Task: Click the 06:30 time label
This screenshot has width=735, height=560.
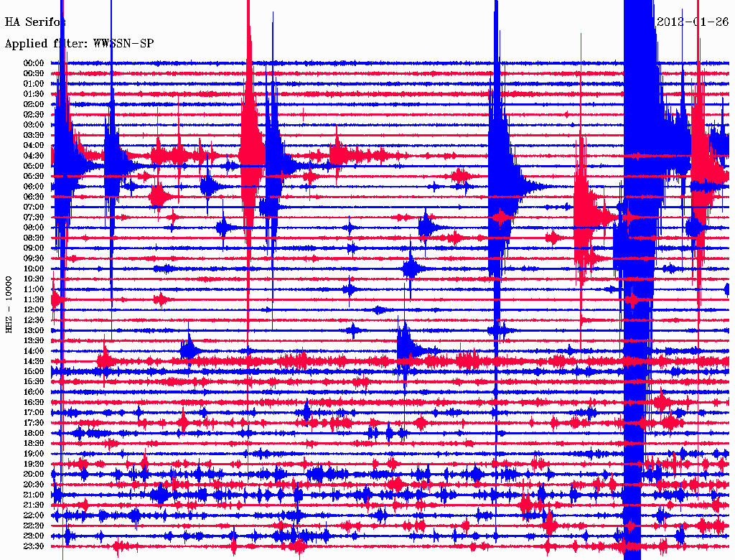Action: pos(34,197)
